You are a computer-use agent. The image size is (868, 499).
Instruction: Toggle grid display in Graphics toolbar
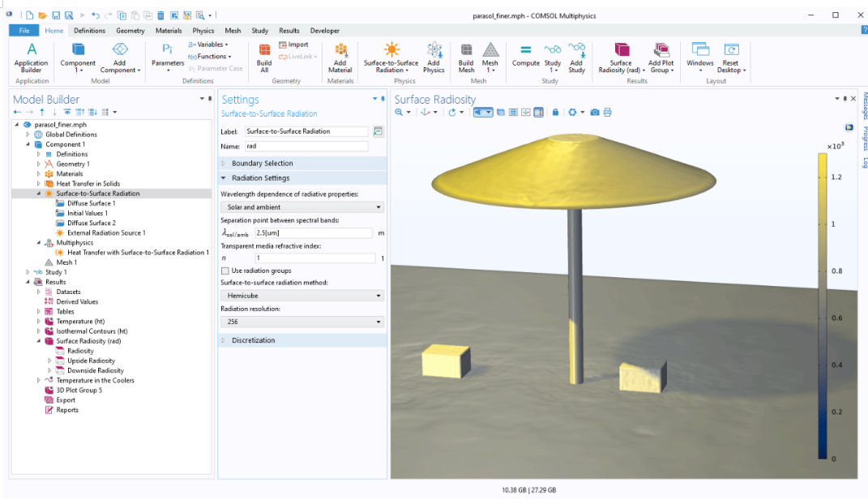coord(513,113)
